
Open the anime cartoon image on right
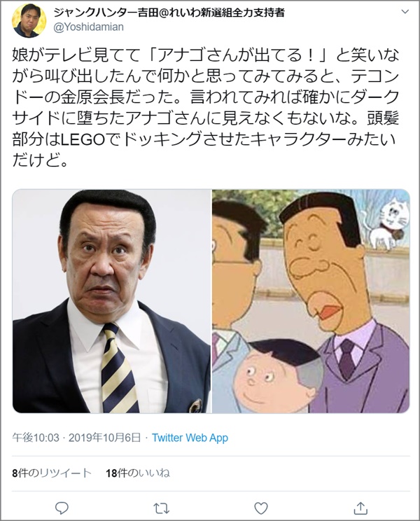(311, 301)
